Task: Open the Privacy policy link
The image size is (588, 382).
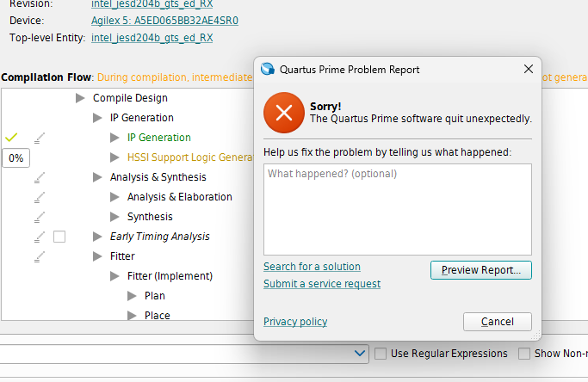Action: tap(295, 322)
